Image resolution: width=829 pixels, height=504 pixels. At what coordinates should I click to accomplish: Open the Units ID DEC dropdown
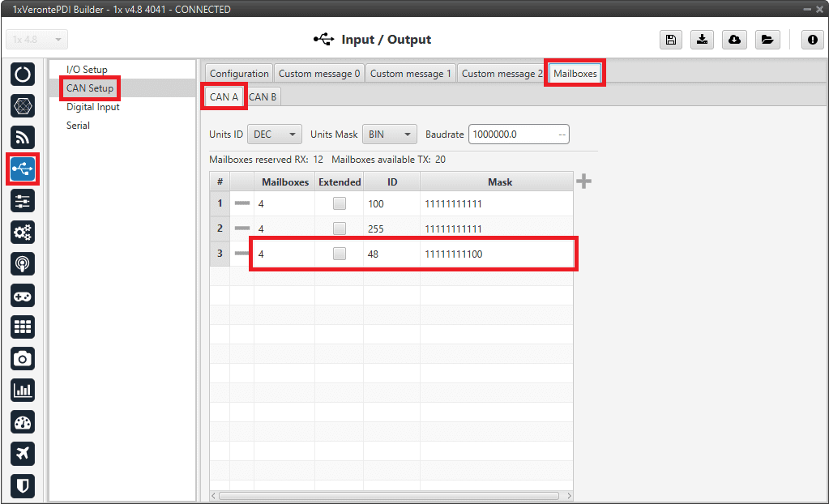(275, 135)
